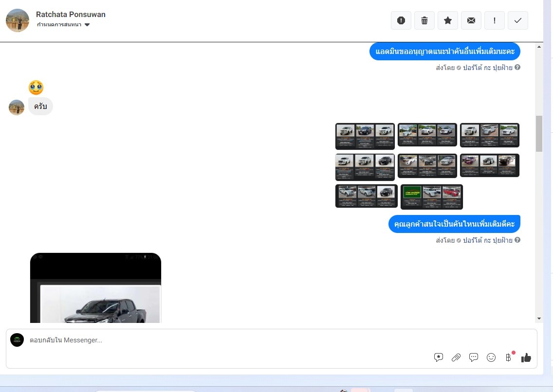Send a thumbs up like
The height and width of the screenshot is (392, 553).
[526, 358]
